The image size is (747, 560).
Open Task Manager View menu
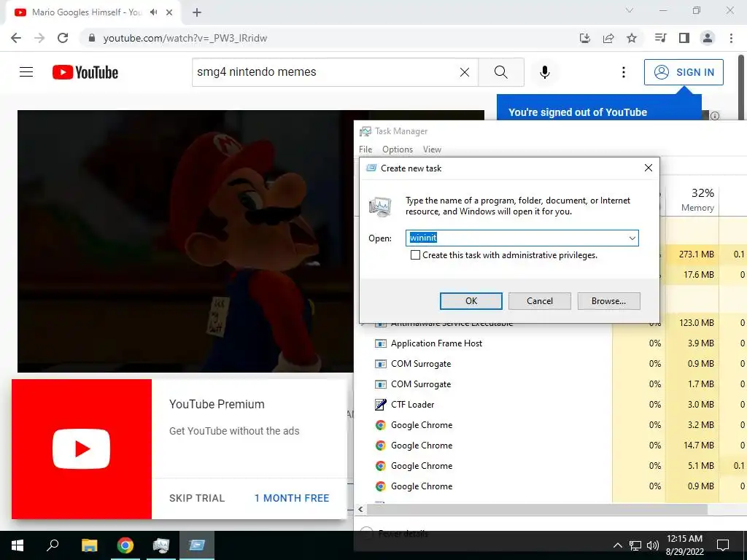point(432,149)
